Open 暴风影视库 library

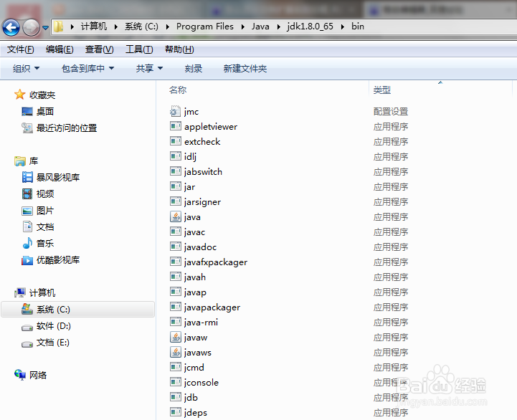(x=58, y=177)
